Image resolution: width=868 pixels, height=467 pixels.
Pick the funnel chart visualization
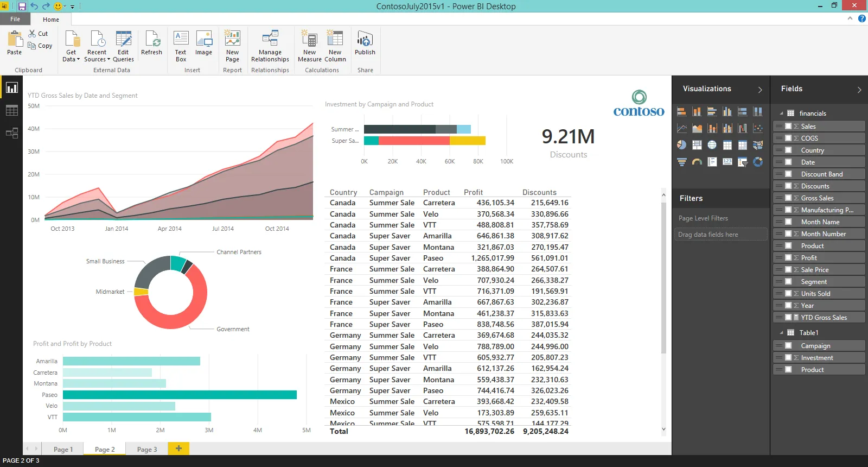682,162
